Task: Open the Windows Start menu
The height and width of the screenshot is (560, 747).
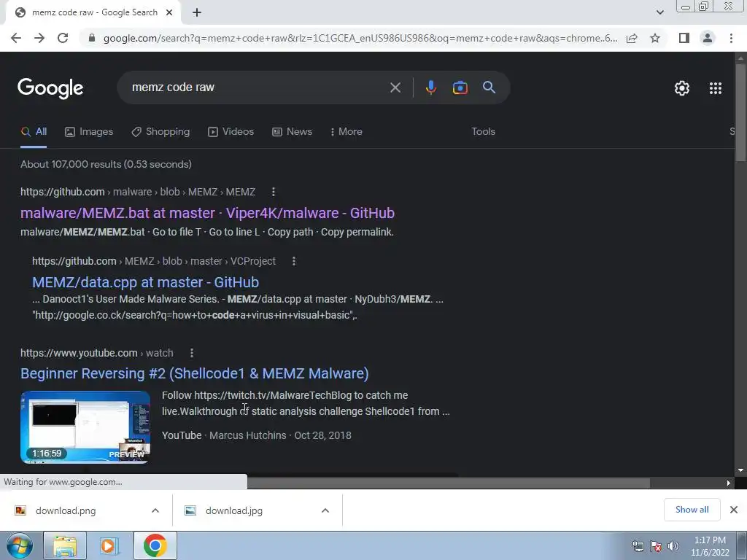Action: [x=20, y=545]
